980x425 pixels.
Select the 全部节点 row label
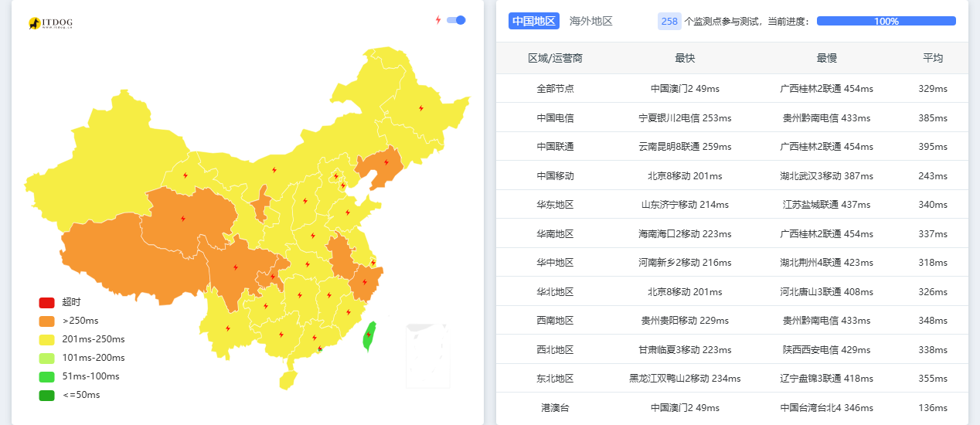point(556,89)
